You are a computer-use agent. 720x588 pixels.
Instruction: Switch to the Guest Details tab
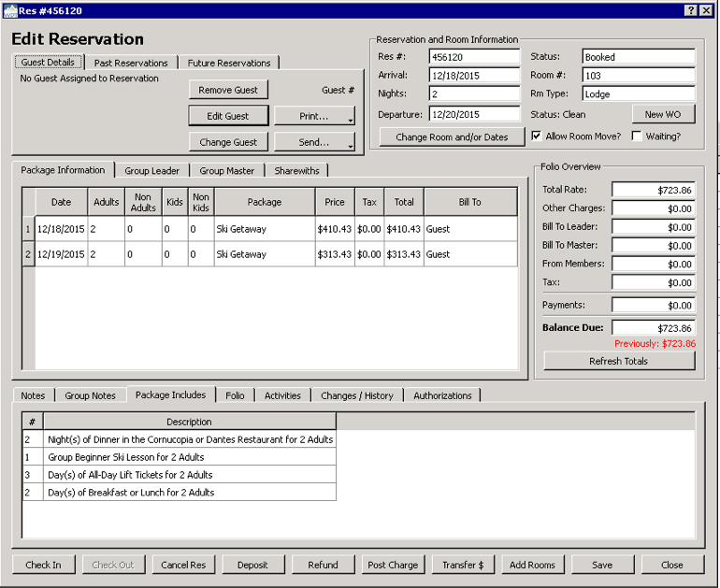click(48, 62)
